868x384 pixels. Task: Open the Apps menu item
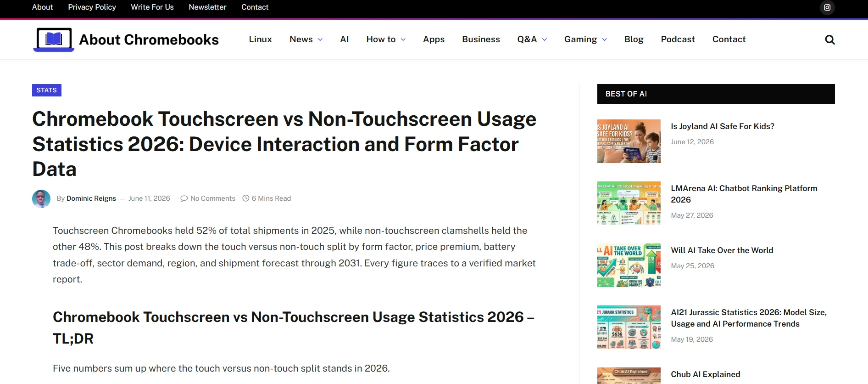[x=434, y=40]
